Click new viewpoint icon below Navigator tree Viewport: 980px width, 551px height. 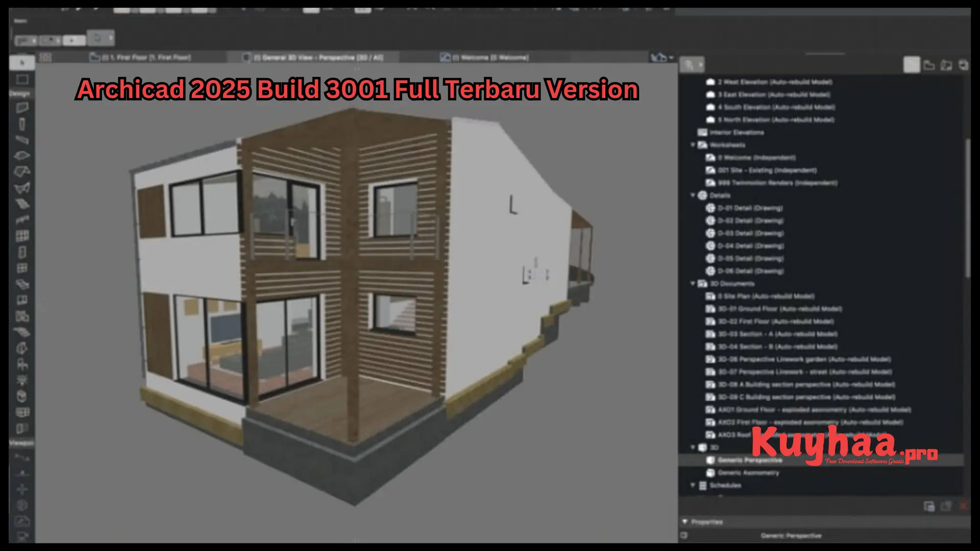pyautogui.click(x=929, y=506)
